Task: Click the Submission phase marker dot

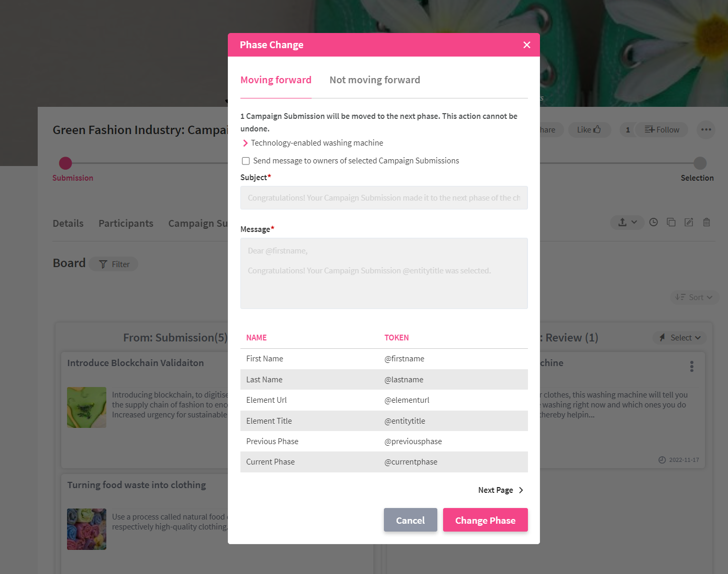Action: tap(65, 163)
